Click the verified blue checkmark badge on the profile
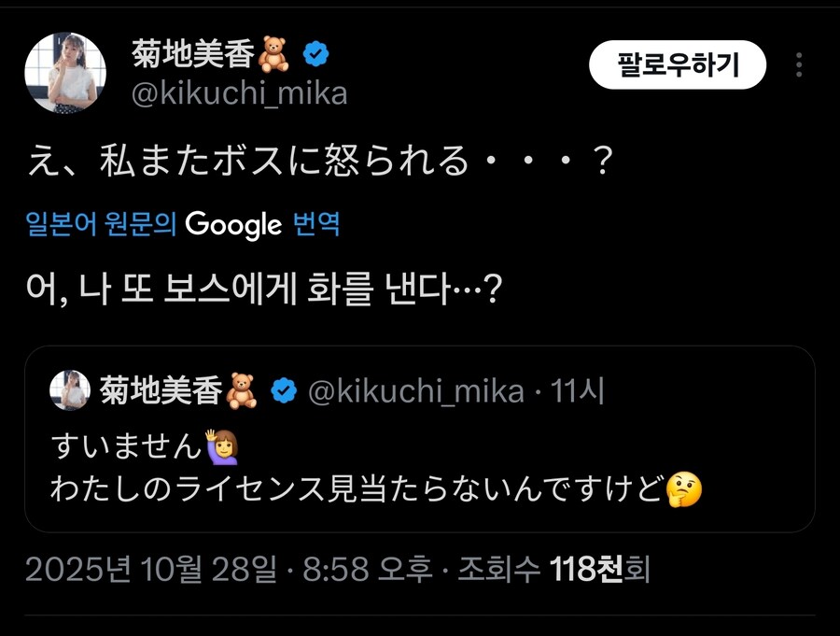 click(317, 53)
